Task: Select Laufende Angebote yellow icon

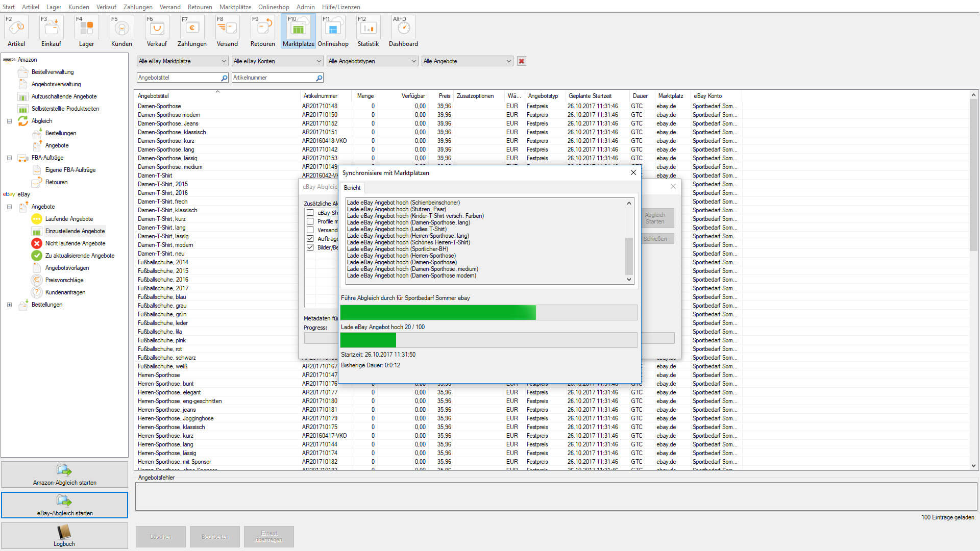Action: pos(37,219)
